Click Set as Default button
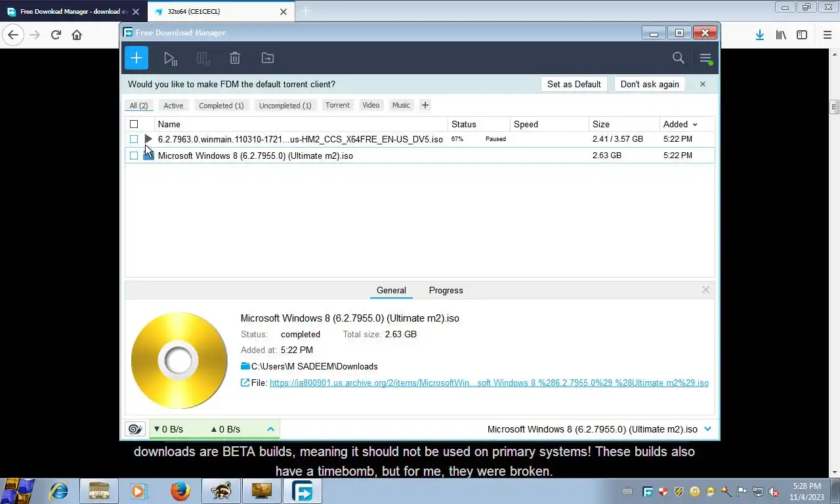This screenshot has width=840, height=504. tap(574, 84)
